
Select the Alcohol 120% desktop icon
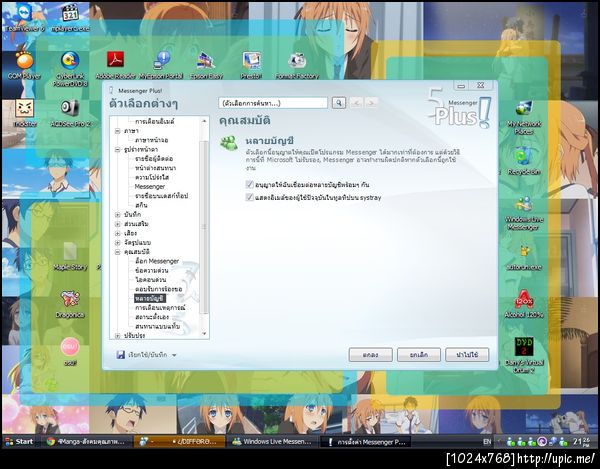click(x=524, y=304)
